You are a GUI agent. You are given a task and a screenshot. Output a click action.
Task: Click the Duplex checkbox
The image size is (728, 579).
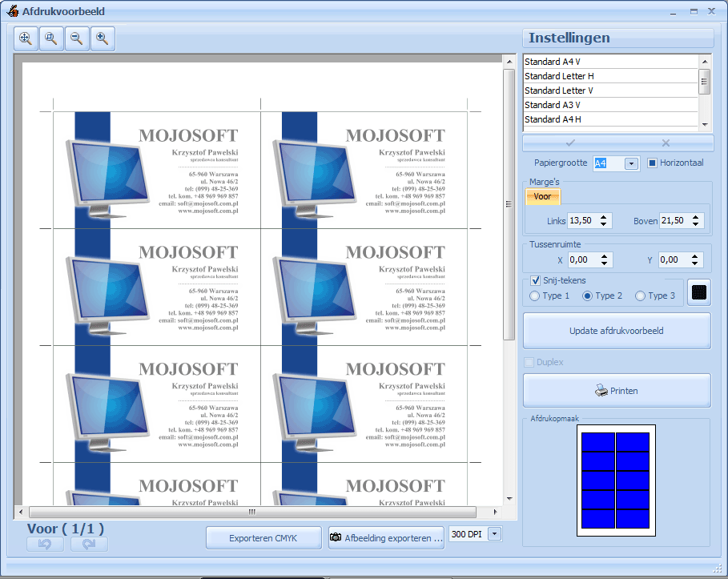pos(529,362)
